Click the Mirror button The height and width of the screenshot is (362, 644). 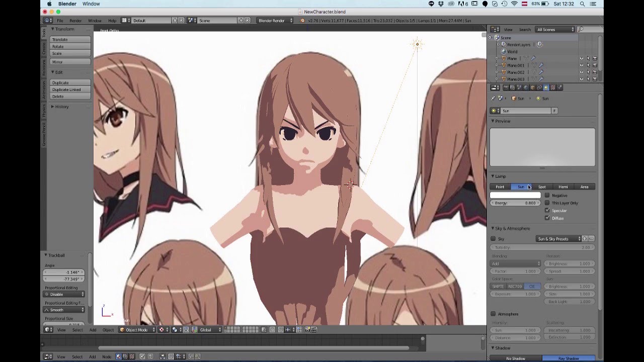coord(70,62)
